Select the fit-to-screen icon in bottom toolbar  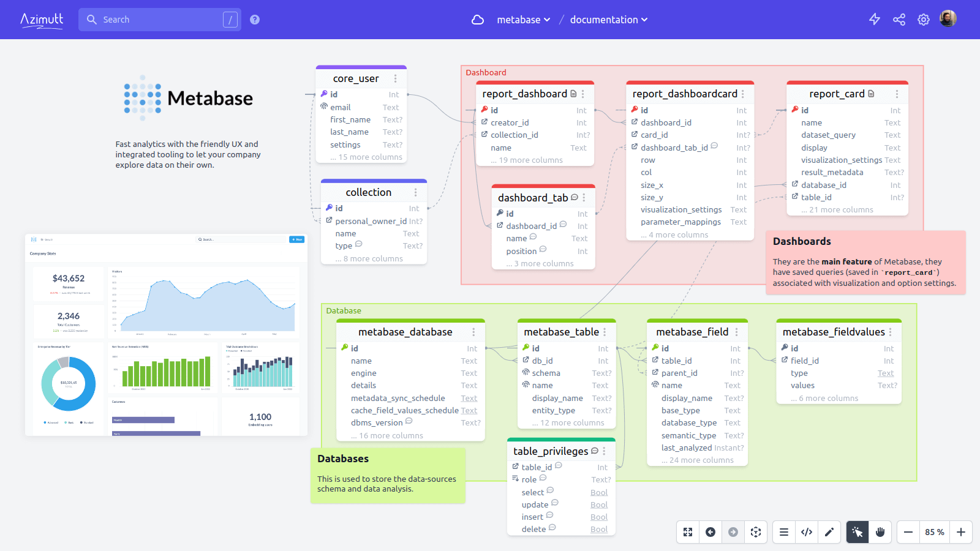click(688, 532)
